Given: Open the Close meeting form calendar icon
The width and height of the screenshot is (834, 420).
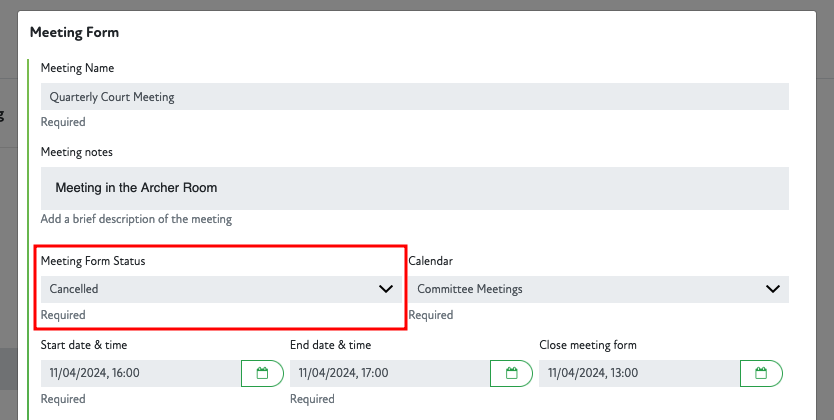Looking at the screenshot, I should (x=761, y=373).
